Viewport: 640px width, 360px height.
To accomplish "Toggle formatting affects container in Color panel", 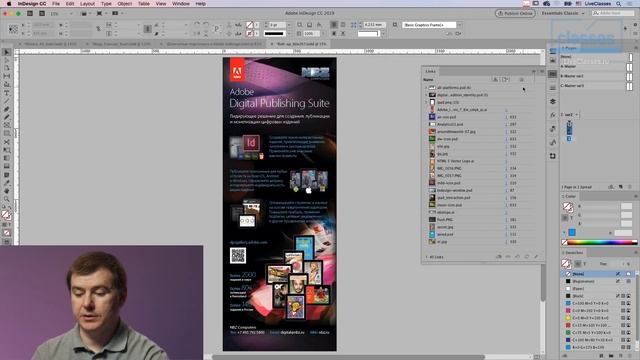I will pyautogui.click(x=565, y=218).
